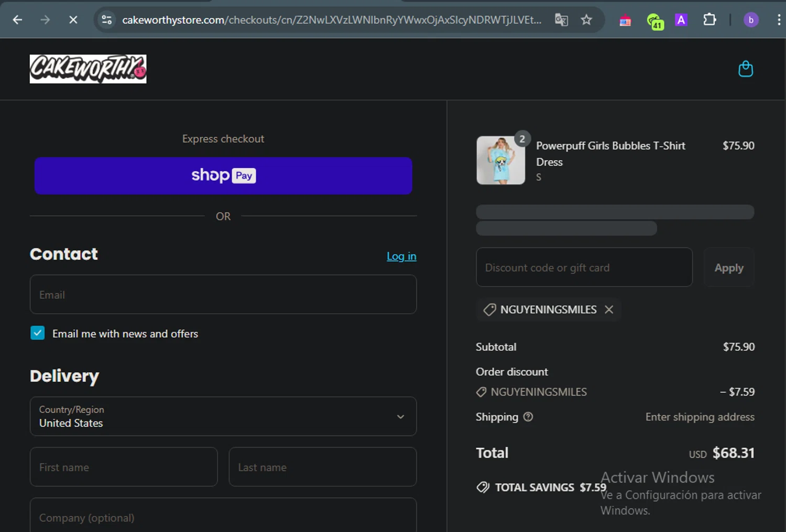Expand the Country/Region dropdown
Screen dimensions: 786x532
[223, 416]
